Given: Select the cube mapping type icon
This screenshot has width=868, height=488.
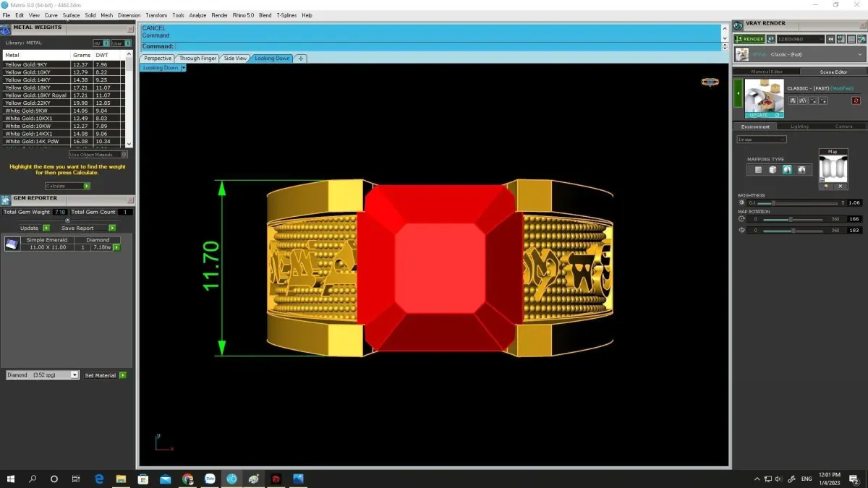Looking at the screenshot, I should [x=773, y=170].
